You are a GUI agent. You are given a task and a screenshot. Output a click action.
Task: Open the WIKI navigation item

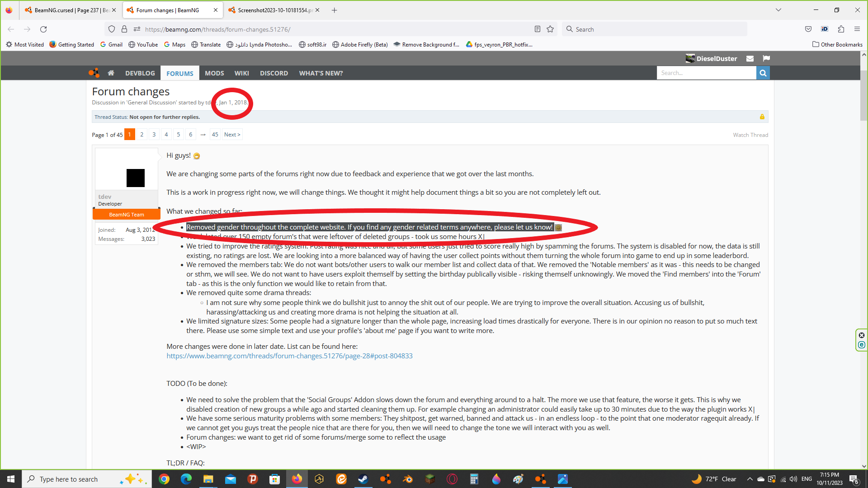click(x=242, y=73)
